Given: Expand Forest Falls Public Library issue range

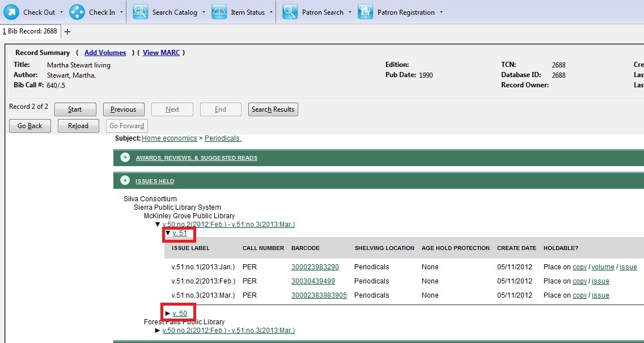Looking at the screenshot, I should tap(158, 330).
